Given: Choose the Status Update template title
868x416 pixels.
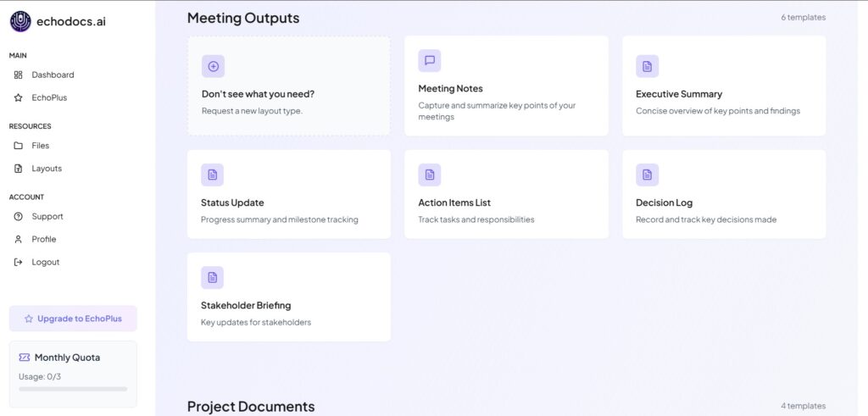Looking at the screenshot, I should tap(232, 202).
